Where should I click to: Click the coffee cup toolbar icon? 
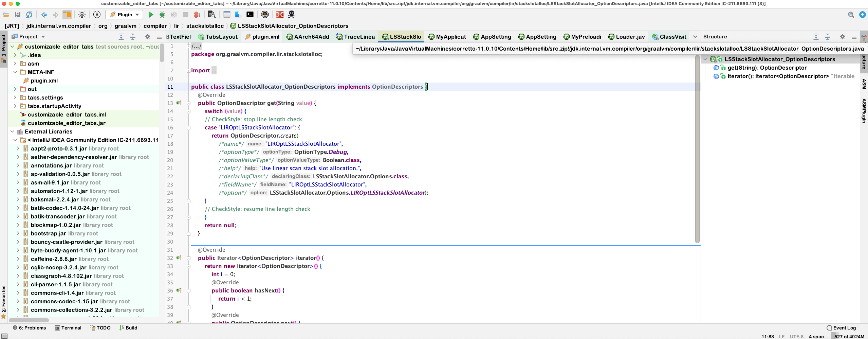coord(265,15)
